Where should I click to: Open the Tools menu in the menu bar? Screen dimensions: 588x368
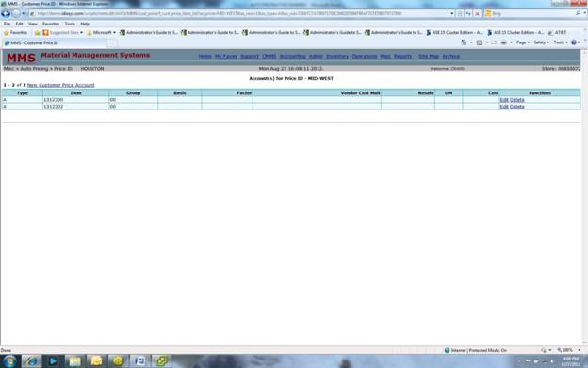[70, 24]
